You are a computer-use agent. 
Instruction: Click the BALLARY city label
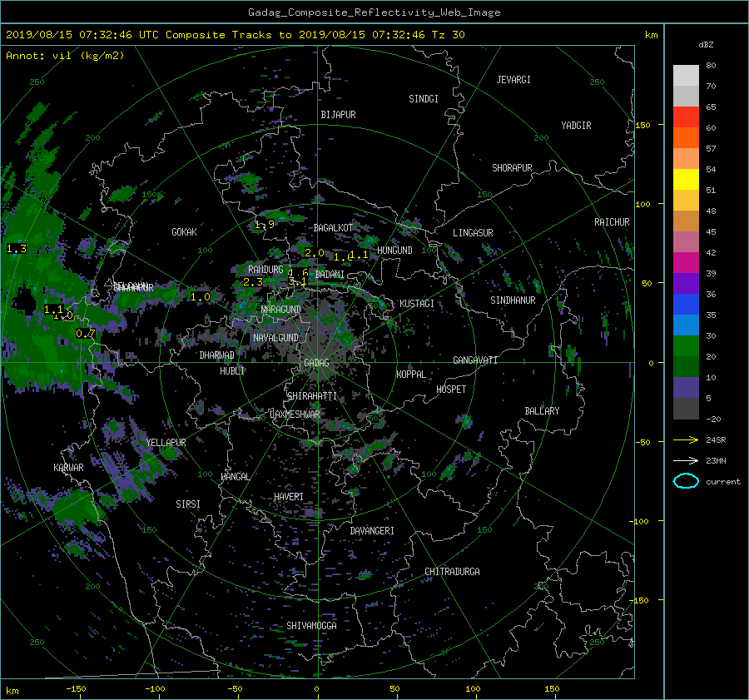542,411
